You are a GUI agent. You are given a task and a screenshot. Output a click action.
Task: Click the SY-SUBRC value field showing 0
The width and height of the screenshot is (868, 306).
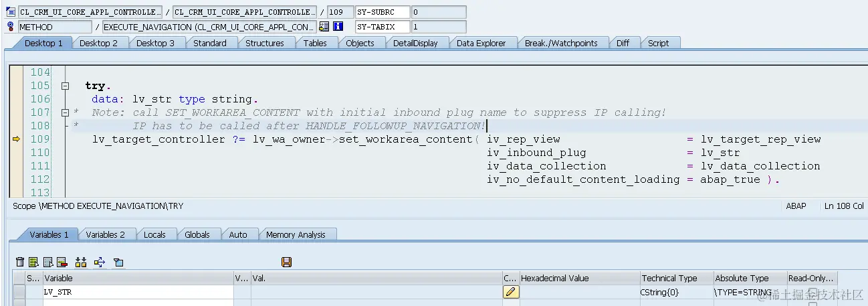coord(438,12)
